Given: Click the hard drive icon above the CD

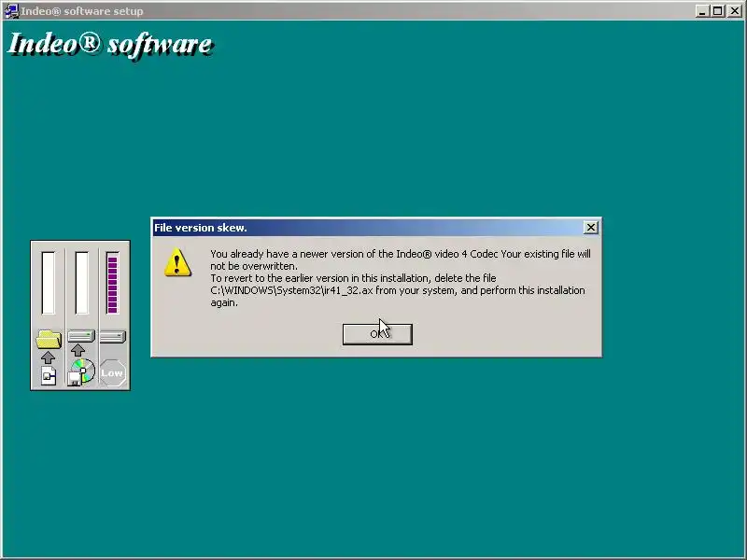Looking at the screenshot, I should pos(81,336).
